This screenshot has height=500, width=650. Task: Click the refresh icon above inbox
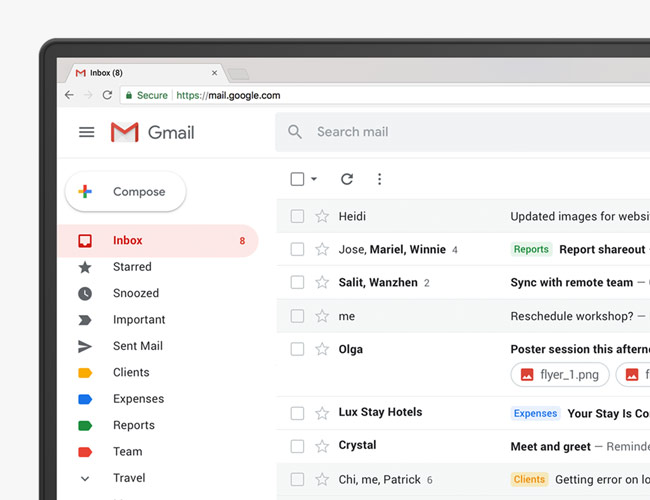(x=347, y=179)
